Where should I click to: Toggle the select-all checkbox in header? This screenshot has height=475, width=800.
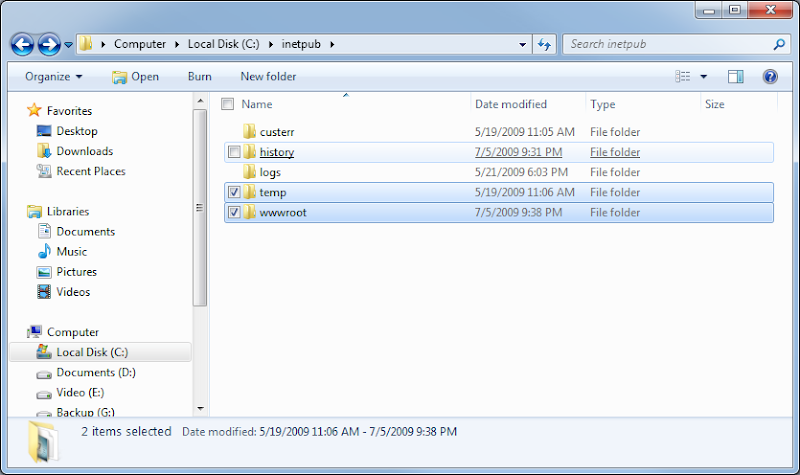[x=228, y=104]
